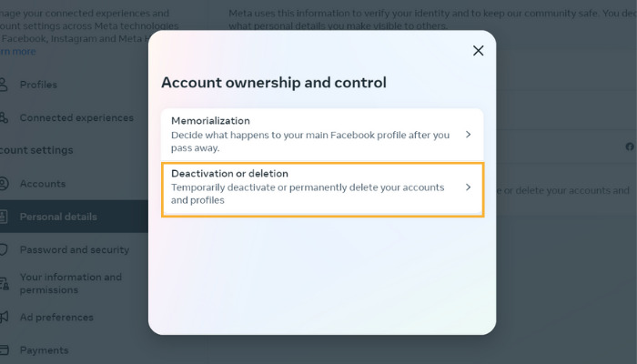Expand the Deactivation or deletion chevron
The image size is (637, 364).
468,187
